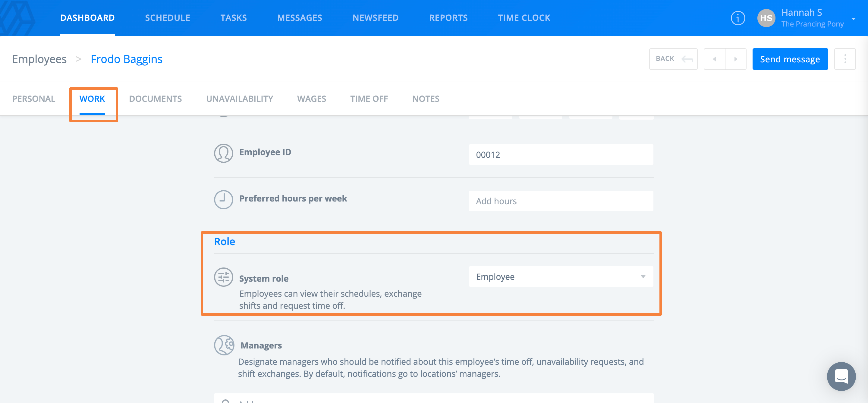Open the Dashboard menu

(88, 18)
